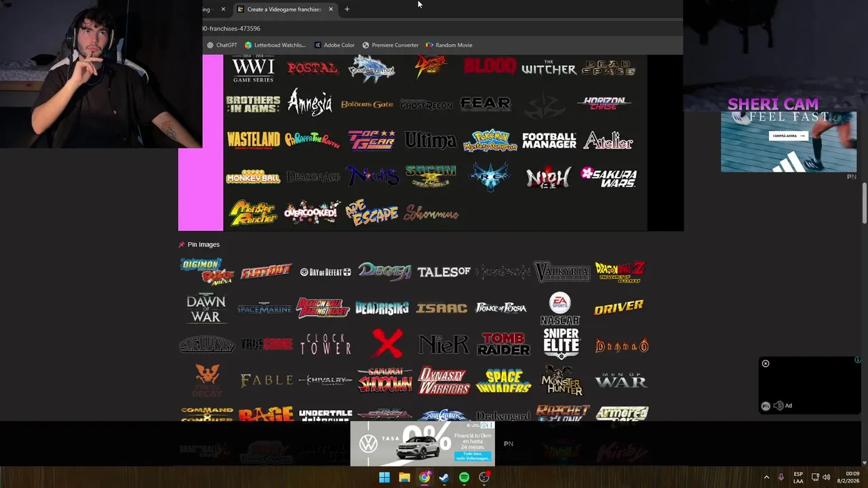Click the microphone tray icon
The height and width of the screenshot is (488, 868).
click(x=781, y=478)
